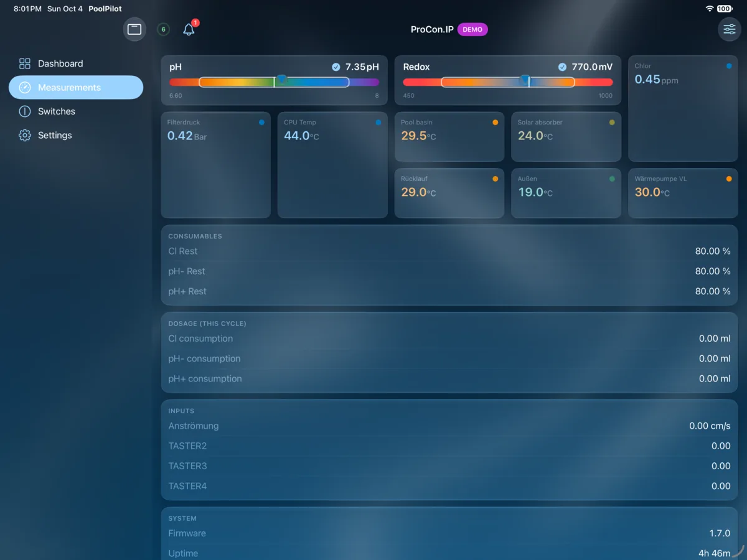Click the CPU Temp blue status dot
This screenshot has height=560, width=747.
point(378,123)
